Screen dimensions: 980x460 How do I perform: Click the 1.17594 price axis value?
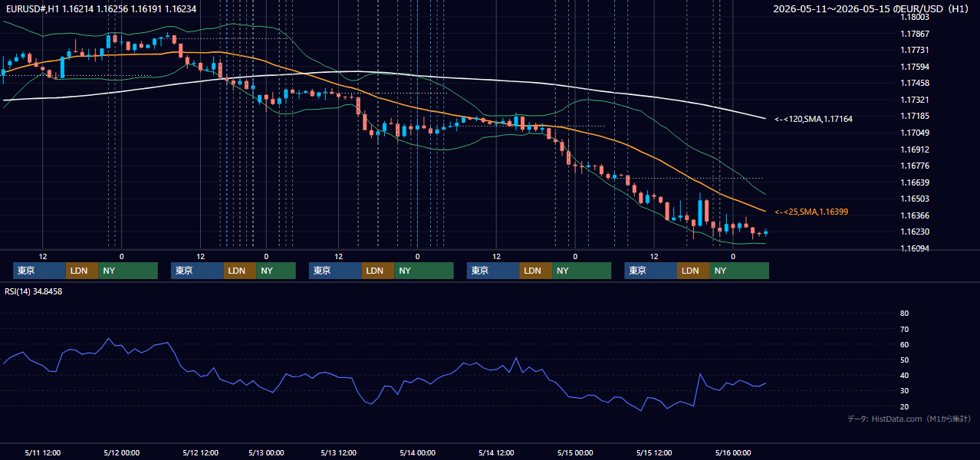[x=915, y=67]
